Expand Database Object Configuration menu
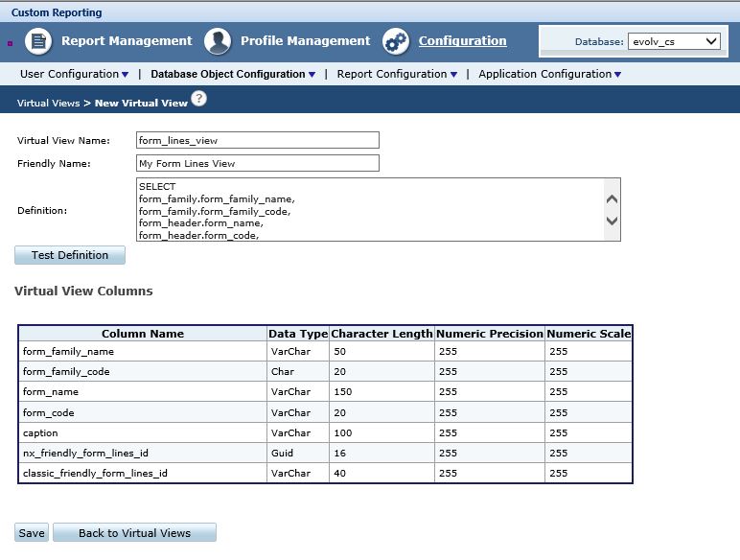Screen dimensions: 740x560 pos(233,74)
